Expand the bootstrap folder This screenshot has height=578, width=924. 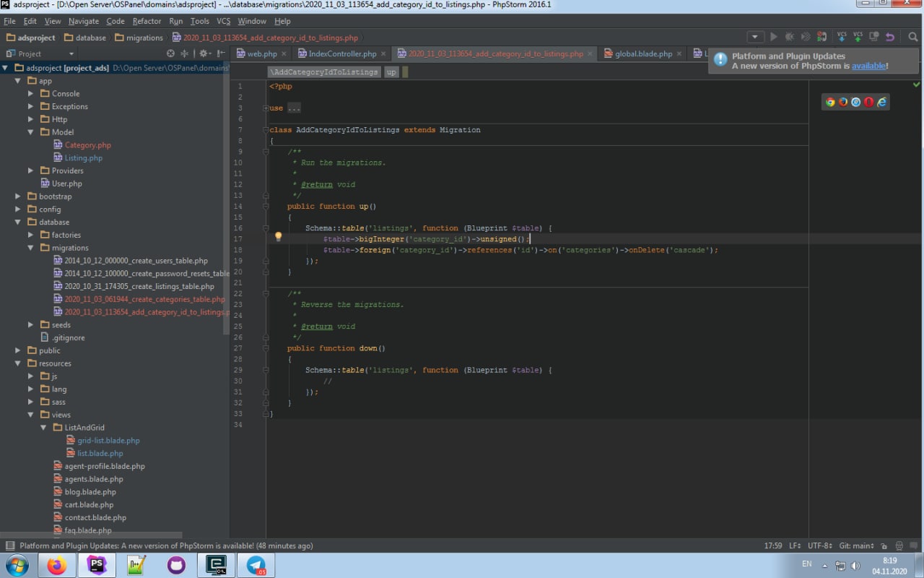tap(18, 197)
